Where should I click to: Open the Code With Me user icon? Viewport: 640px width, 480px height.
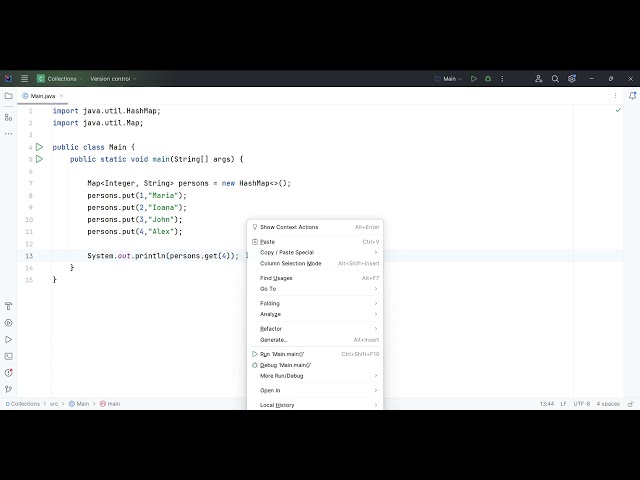click(538, 79)
